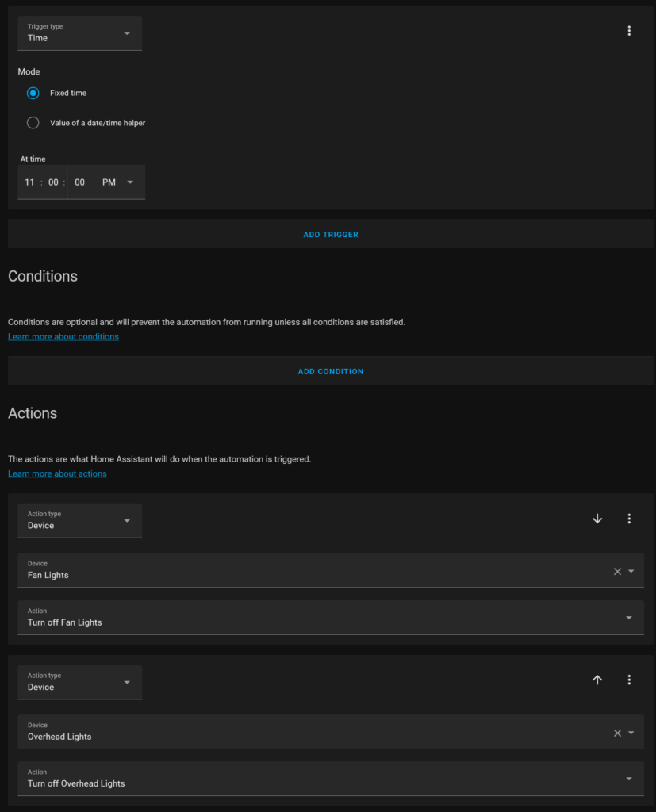Click the ADD CONDITION button
This screenshot has width=656, height=812.
click(331, 371)
